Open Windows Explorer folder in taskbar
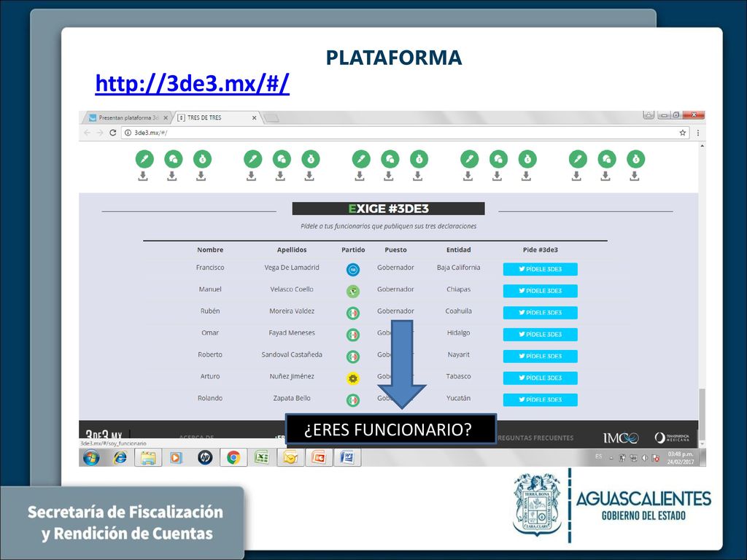This screenshot has height=560, width=747. (x=148, y=458)
